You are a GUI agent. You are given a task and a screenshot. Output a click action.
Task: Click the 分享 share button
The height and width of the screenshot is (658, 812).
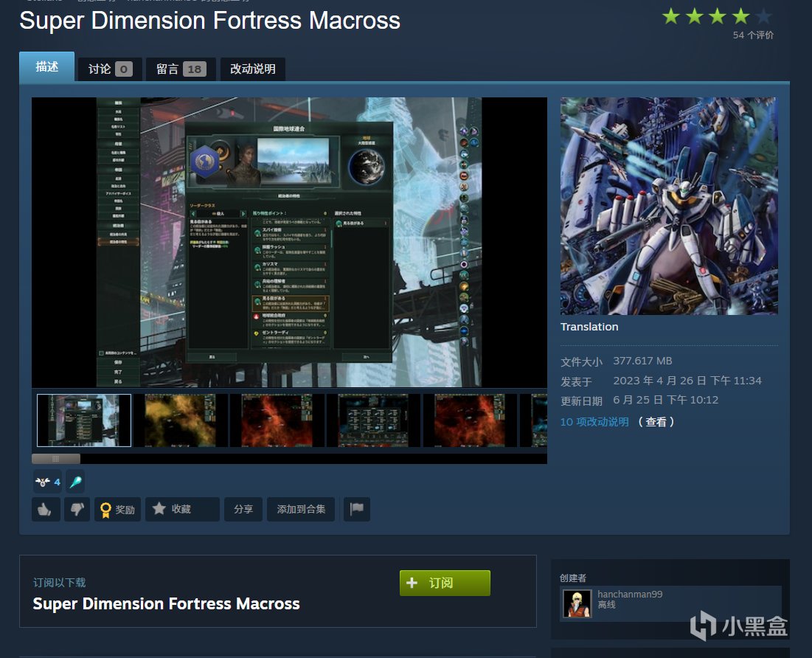(x=243, y=509)
